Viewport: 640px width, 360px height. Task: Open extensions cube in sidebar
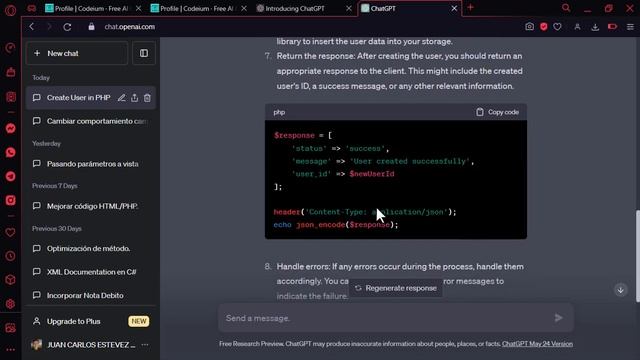click(11, 280)
